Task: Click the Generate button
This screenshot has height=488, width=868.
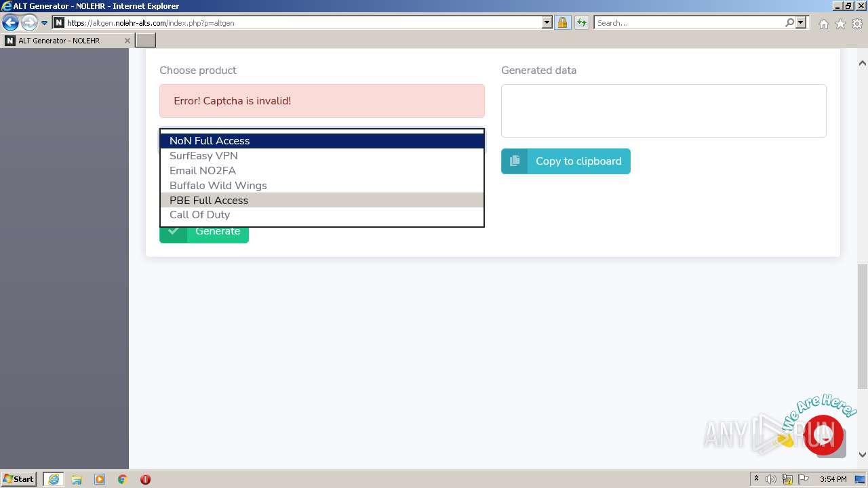Action: [204, 234]
